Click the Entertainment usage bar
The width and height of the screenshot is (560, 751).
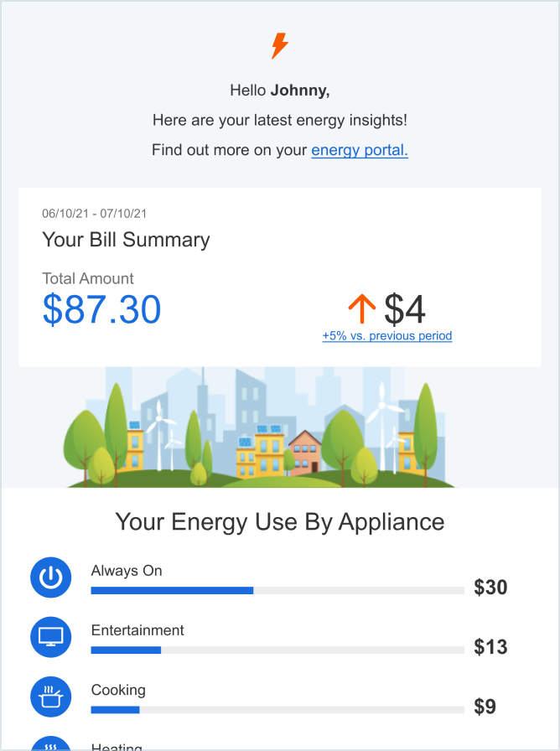277,650
